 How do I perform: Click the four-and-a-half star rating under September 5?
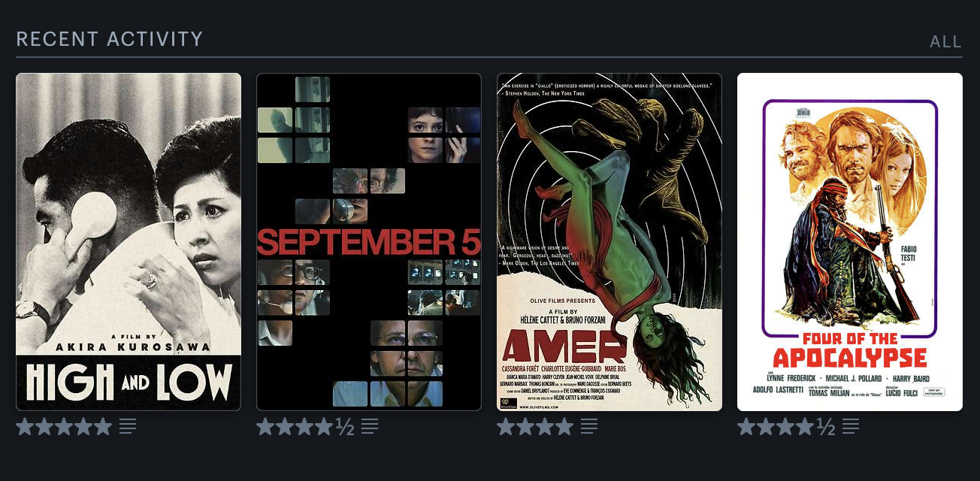[305, 427]
